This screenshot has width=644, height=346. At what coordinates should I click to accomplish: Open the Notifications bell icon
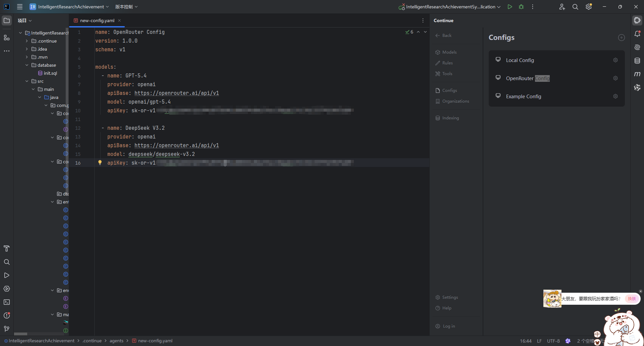pyautogui.click(x=637, y=34)
